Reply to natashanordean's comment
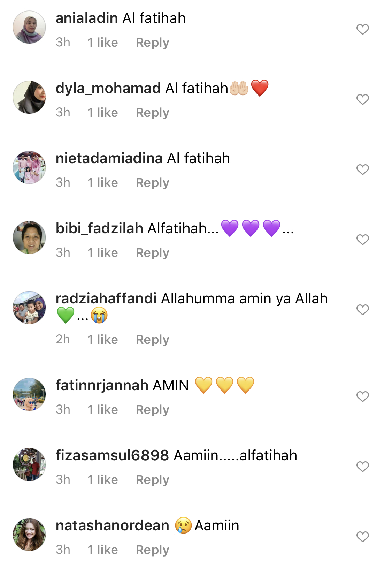Screen dimensions: 392x575 click(152, 550)
